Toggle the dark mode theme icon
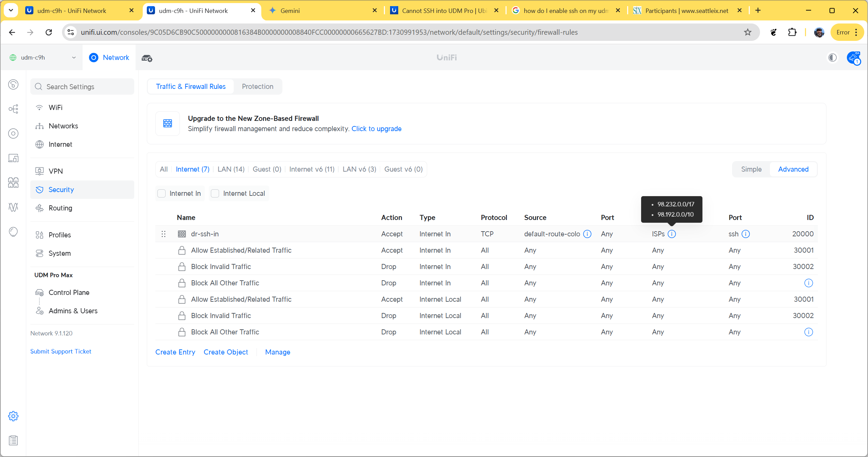 click(x=832, y=58)
